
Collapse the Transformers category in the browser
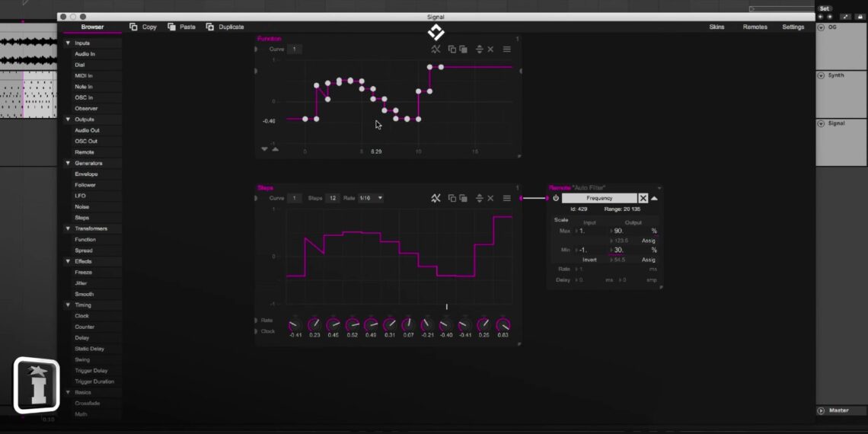[68, 228]
